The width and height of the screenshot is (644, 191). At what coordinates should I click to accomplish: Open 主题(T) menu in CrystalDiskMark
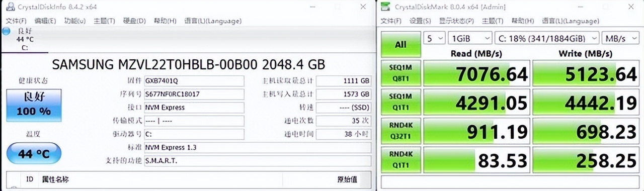(493, 21)
